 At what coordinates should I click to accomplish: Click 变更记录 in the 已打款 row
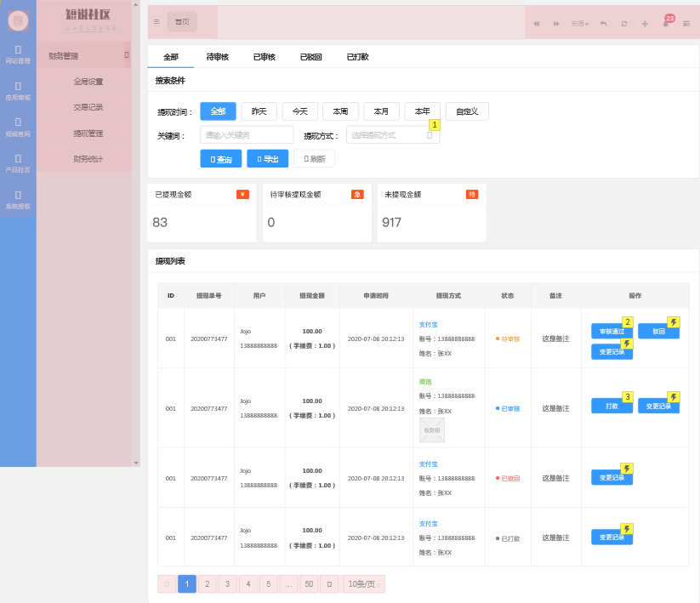click(612, 538)
